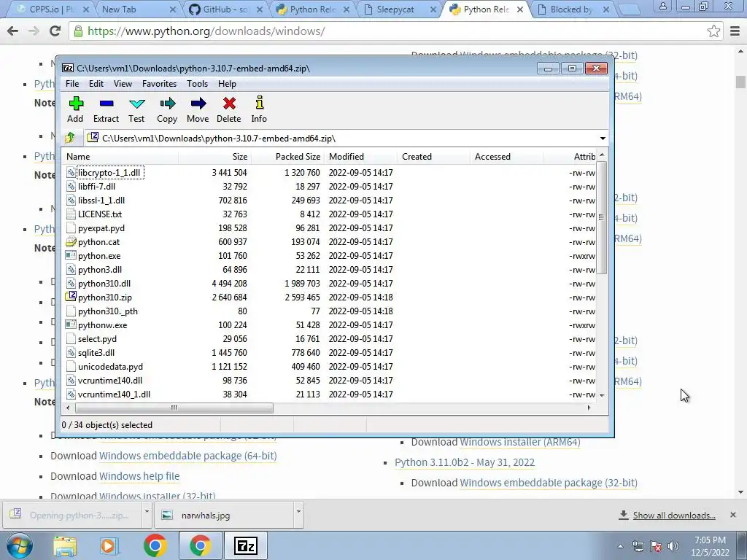Switch to the CPPS.io browser tab
The width and height of the screenshot is (747, 560).
pyautogui.click(x=51, y=9)
